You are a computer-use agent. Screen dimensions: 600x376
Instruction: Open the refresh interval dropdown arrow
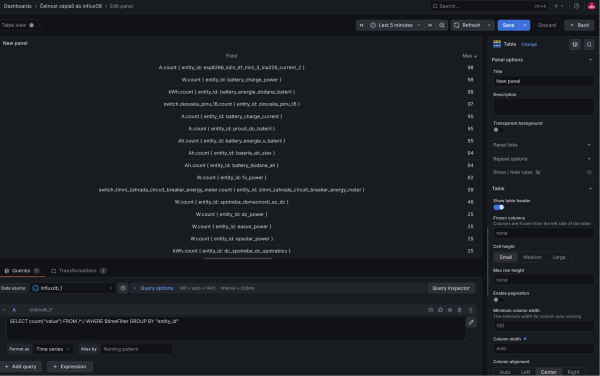(489, 25)
